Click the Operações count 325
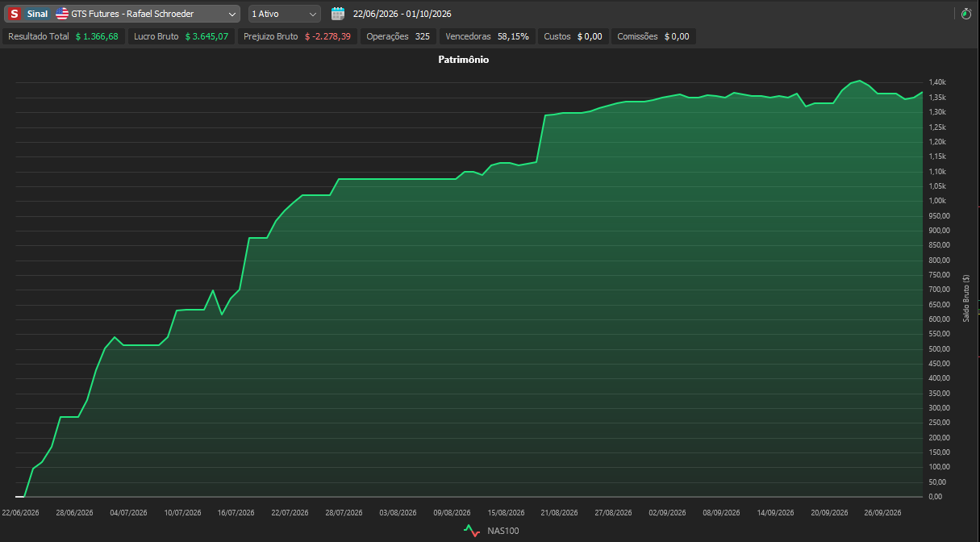 (x=423, y=36)
